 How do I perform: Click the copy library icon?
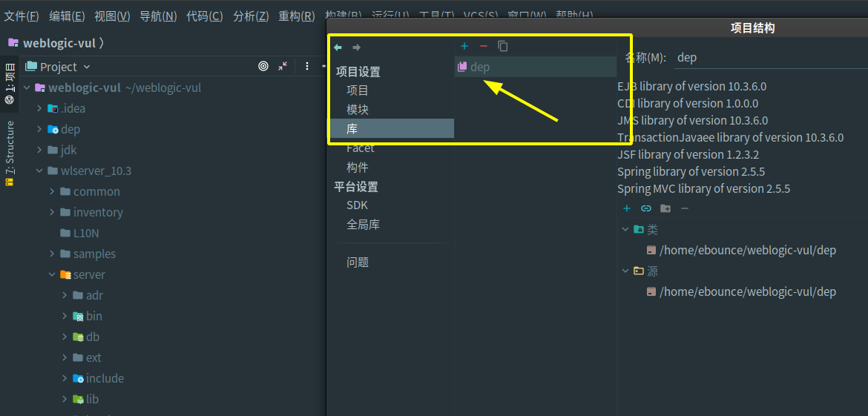click(x=503, y=46)
